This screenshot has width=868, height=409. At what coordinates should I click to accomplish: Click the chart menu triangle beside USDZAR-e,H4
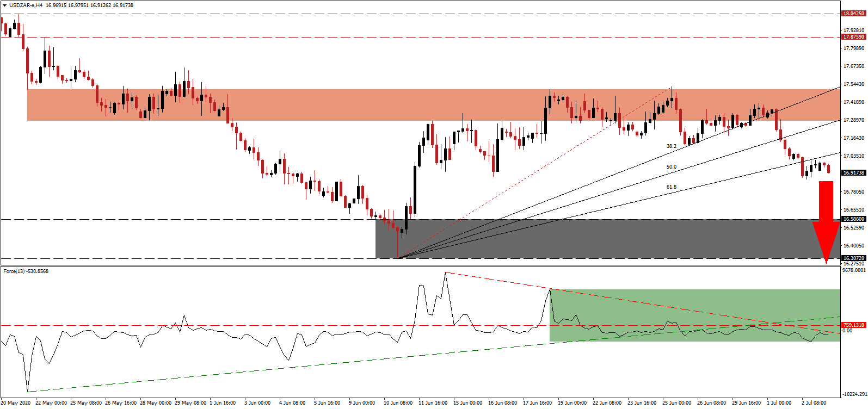tap(4, 5)
